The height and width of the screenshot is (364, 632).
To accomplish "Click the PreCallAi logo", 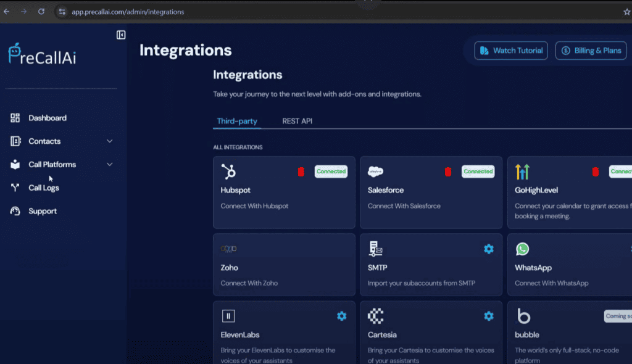I will point(42,54).
